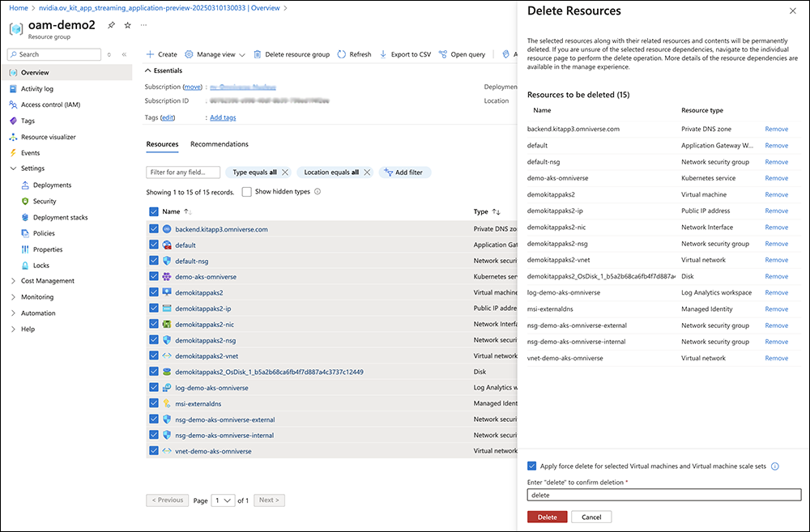
Task: Click the Export to CSV download icon
Action: [383, 54]
